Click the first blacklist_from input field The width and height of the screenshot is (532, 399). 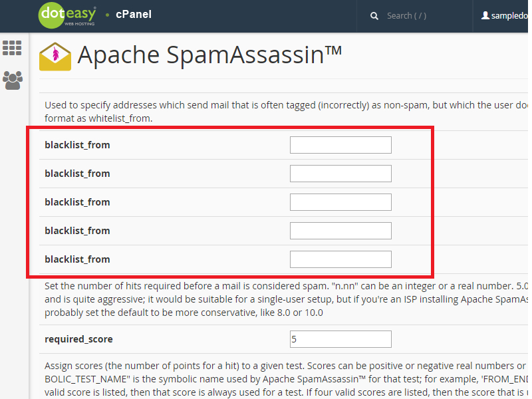point(340,145)
